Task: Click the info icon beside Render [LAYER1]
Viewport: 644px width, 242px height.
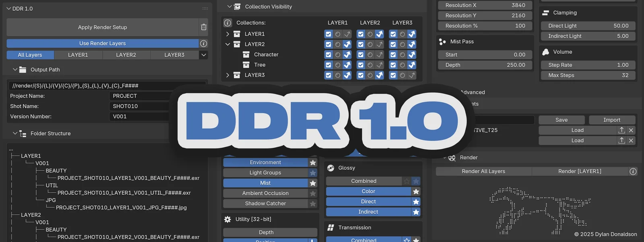Action: coord(633,171)
